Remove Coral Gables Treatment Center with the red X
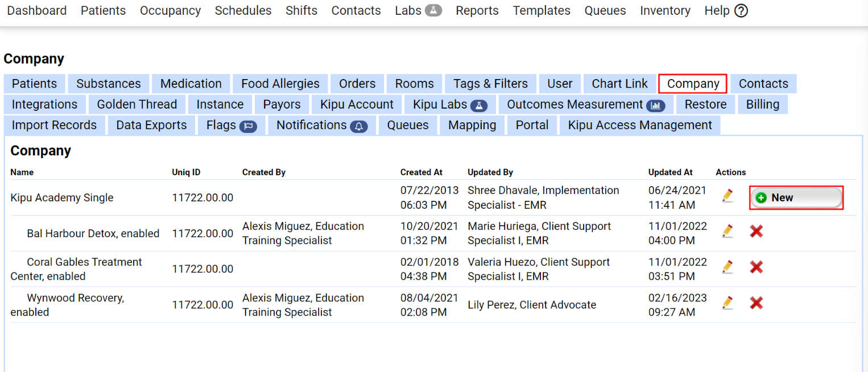Screen dimensions: 868x372 [x=757, y=266]
